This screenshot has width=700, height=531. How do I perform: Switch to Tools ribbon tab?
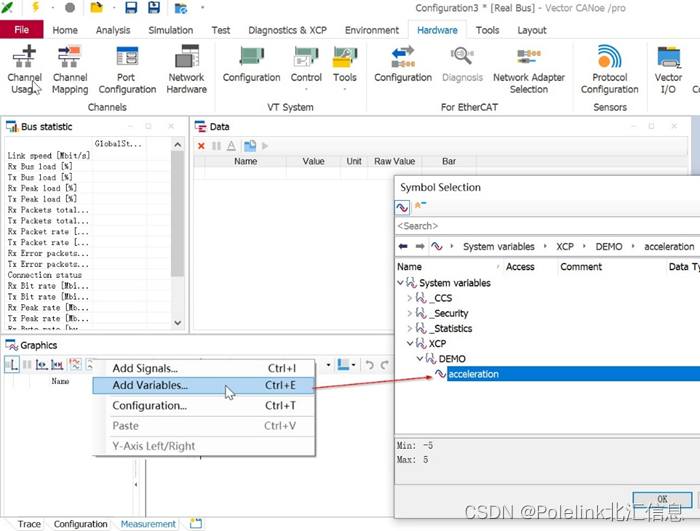point(488,30)
